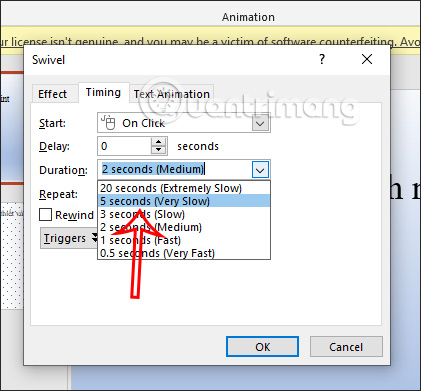Enable Rewind when done playing checkbox
This screenshot has width=421, height=391.
click(45, 215)
